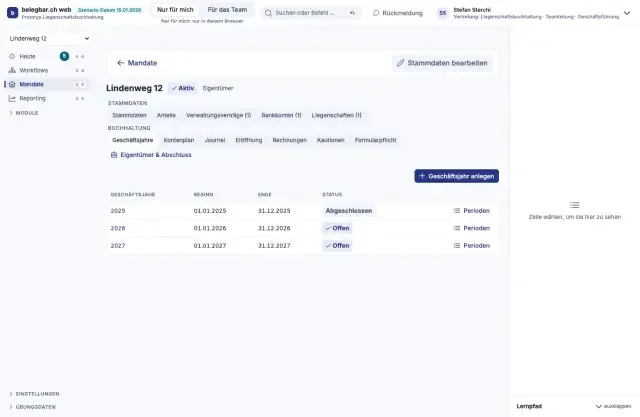Expand the EINSTELLUNGEN section
This screenshot has width=640, height=417.
[34, 394]
